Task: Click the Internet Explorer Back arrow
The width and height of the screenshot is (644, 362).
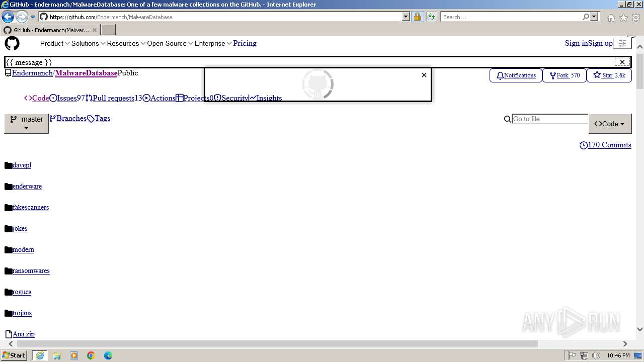Action: [x=8, y=17]
